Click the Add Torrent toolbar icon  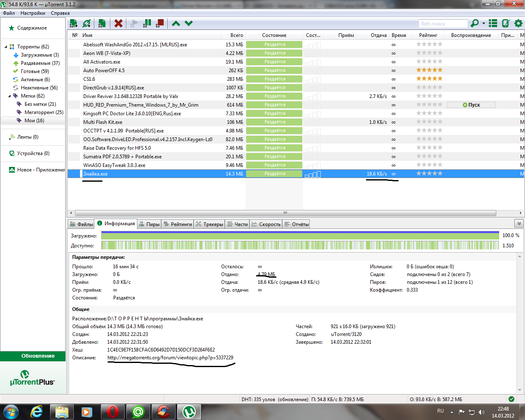(x=74, y=23)
